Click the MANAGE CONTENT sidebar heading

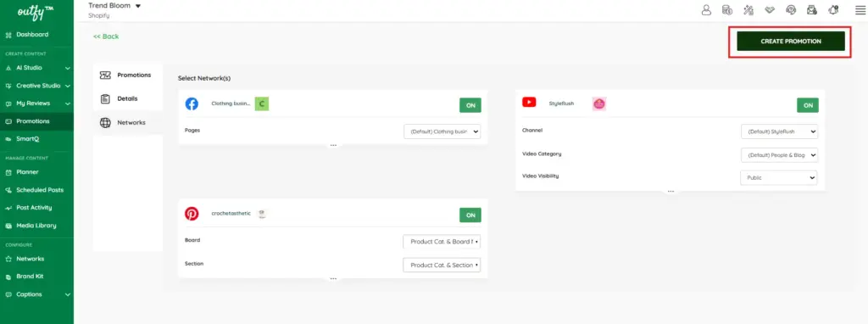[x=26, y=159]
